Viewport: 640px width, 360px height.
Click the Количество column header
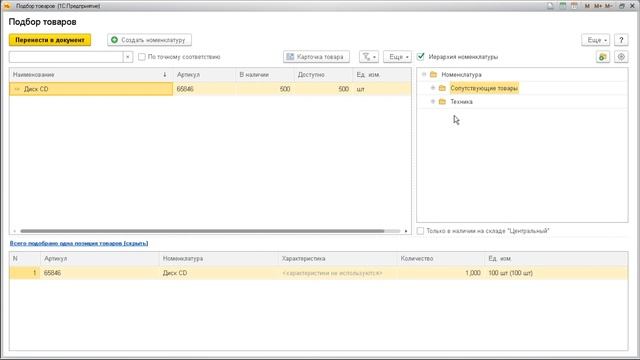click(x=440, y=259)
